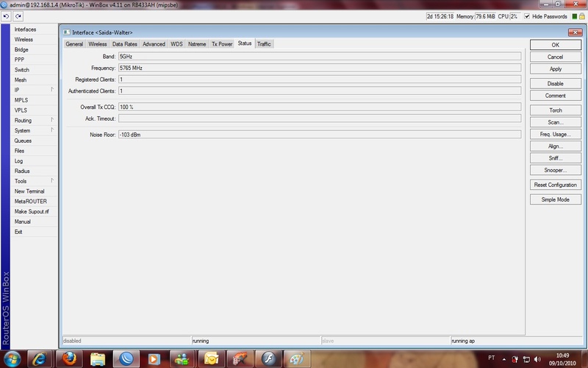Click the WinBox taskbar icon
Viewport: 588px width, 368px height.
(126, 359)
